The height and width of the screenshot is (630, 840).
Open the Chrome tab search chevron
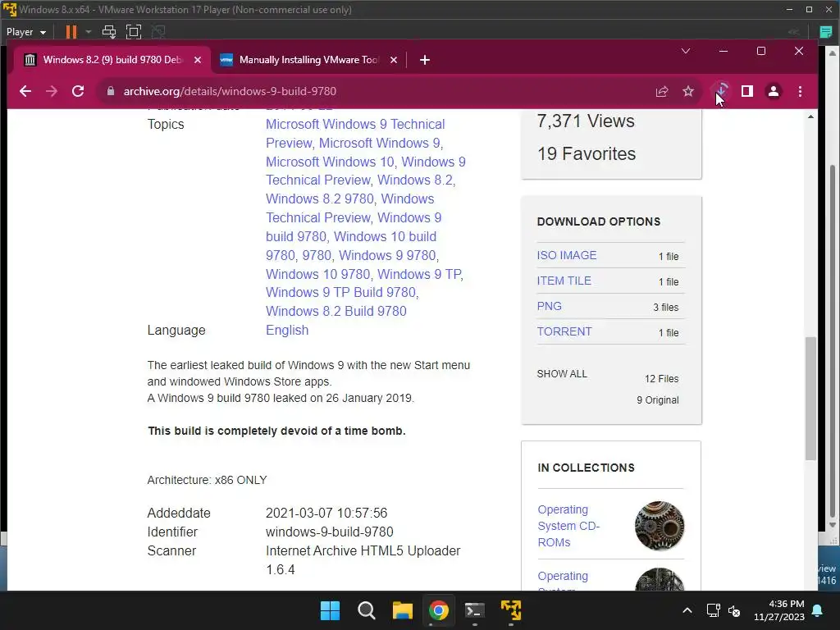point(685,51)
